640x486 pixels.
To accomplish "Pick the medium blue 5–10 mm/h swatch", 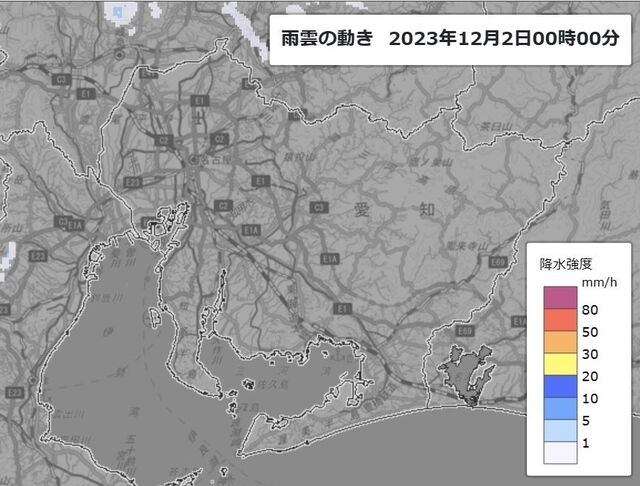I will click(x=560, y=408).
